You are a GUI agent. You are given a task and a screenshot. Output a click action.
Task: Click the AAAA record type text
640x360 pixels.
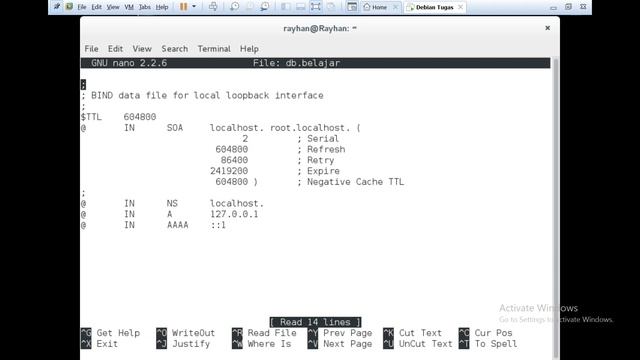coord(178,225)
